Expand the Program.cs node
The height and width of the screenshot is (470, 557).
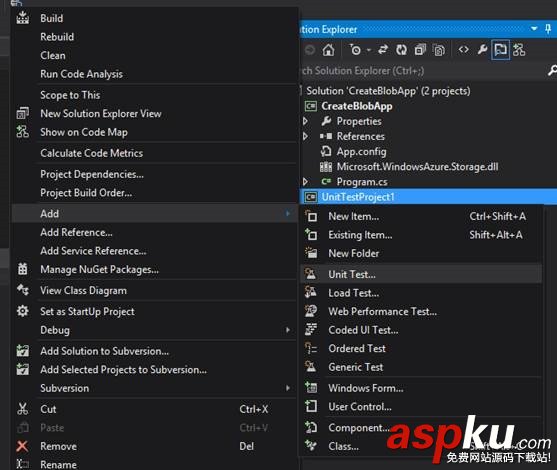click(x=305, y=182)
